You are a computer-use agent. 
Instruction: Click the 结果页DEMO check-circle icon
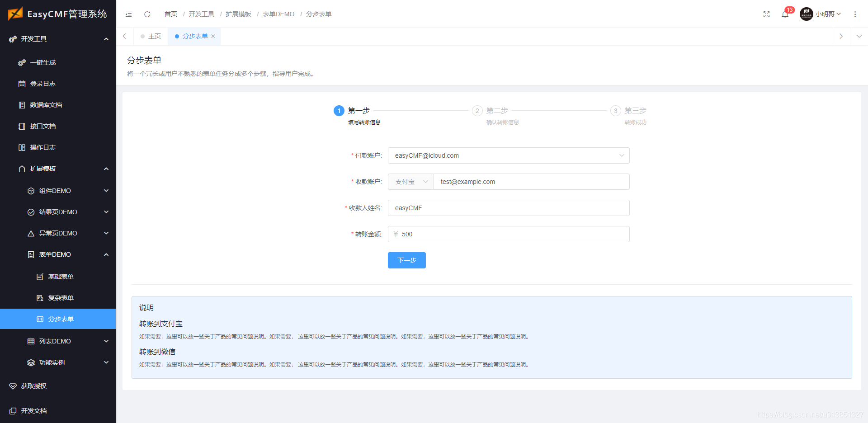click(x=31, y=212)
